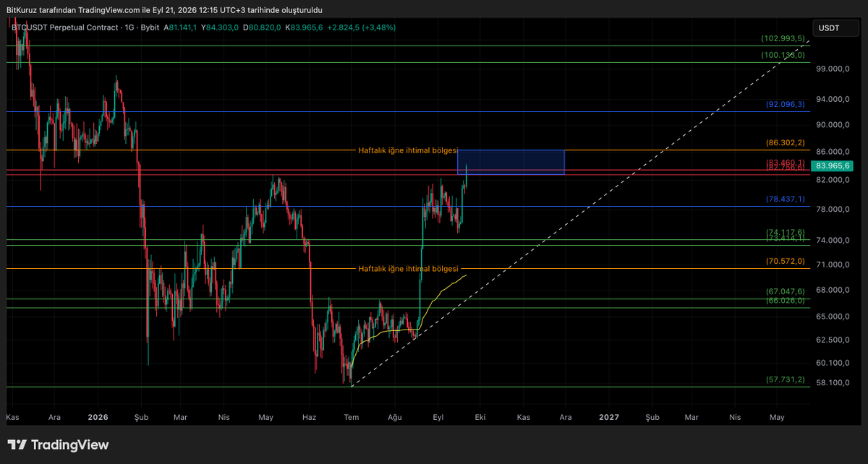Viewport: 868px width, 464px height.
Task: Click the low value D80.820,0
Action: click(261, 27)
